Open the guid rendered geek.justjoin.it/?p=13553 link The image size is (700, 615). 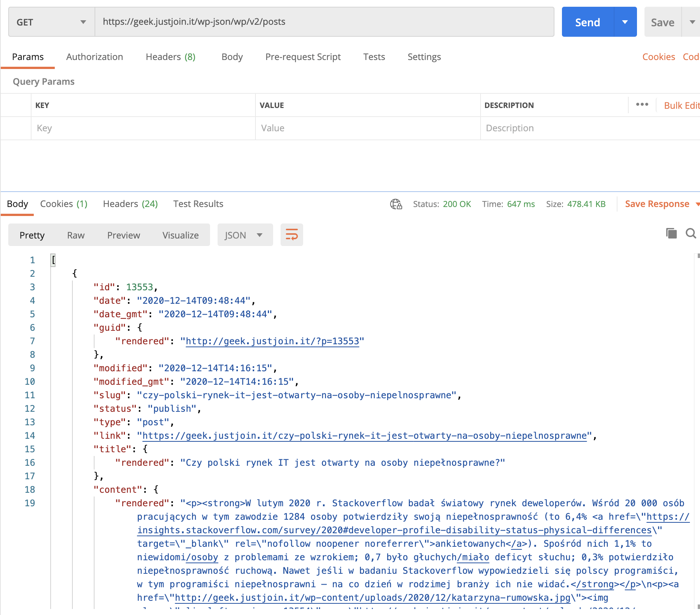pos(272,341)
